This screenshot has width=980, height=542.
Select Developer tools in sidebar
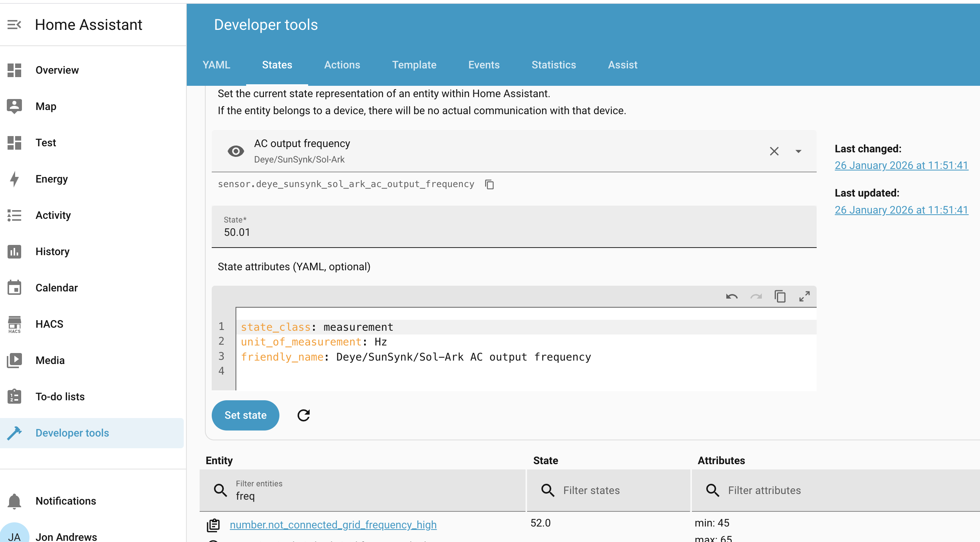[x=91, y=433]
